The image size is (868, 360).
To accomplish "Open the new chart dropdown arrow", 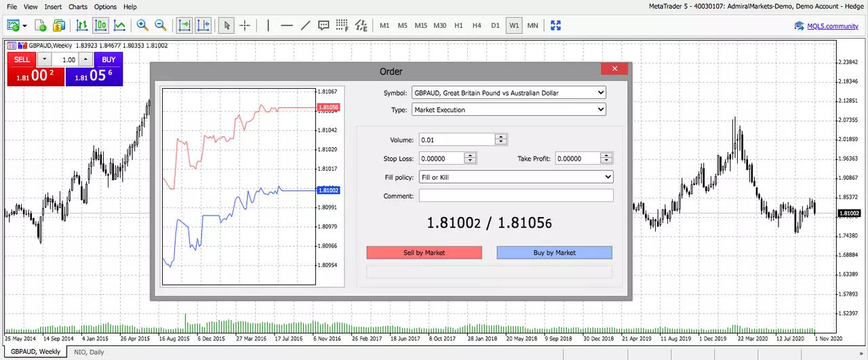I will (25, 26).
